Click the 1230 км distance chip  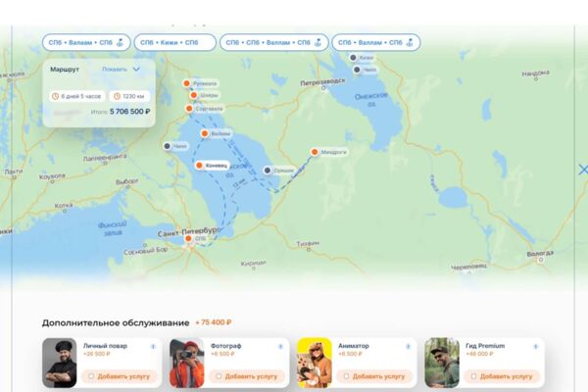pyautogui.click(x=129, y=96)
